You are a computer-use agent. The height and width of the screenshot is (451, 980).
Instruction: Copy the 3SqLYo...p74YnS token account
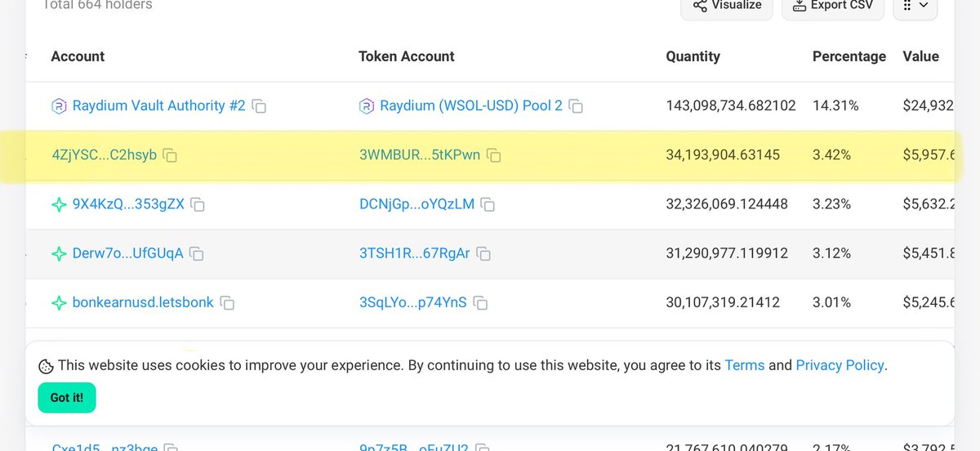[x=480, y=303]
